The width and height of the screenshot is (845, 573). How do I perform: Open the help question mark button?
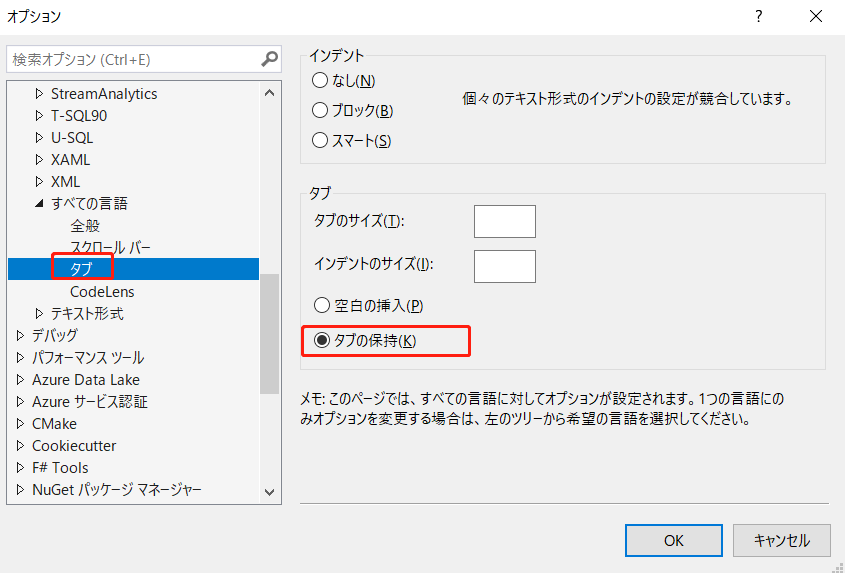759,16
